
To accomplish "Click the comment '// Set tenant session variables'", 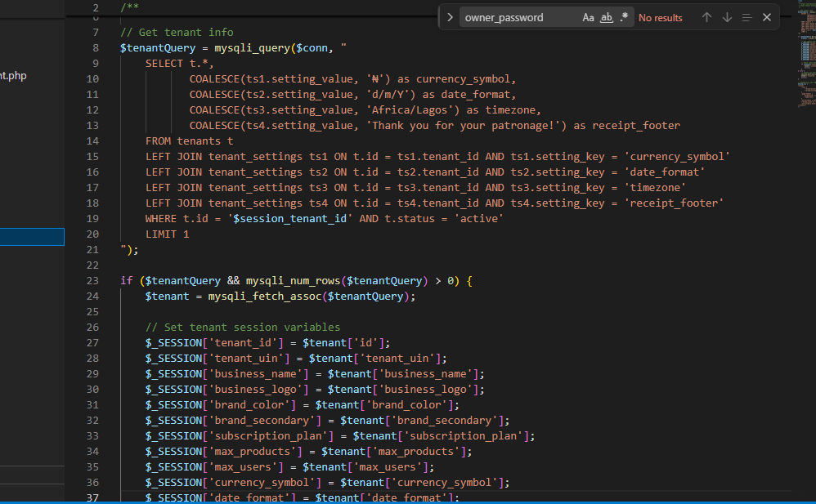I will (243, 328).
